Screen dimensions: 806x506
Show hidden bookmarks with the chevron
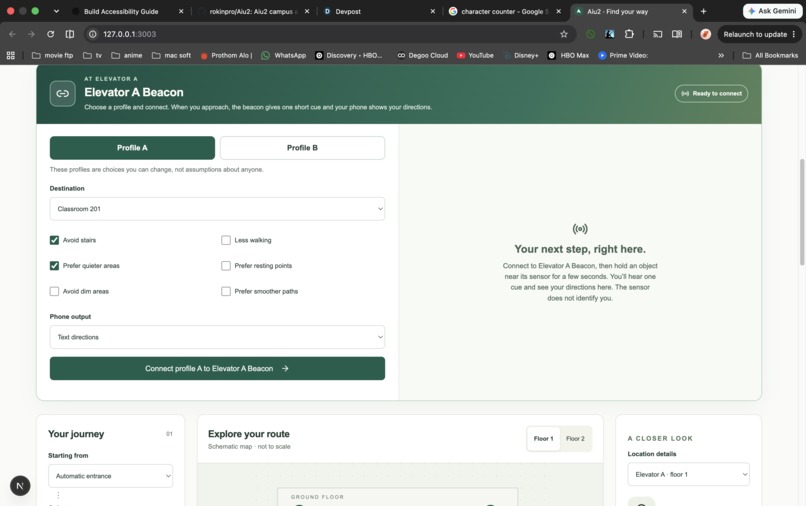point(721,55)
